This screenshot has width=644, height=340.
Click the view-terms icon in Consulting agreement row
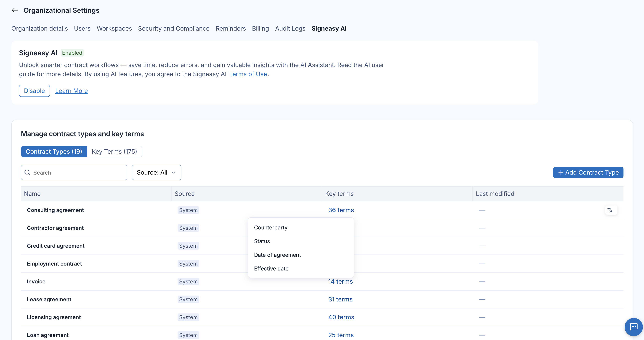(610, 210)
